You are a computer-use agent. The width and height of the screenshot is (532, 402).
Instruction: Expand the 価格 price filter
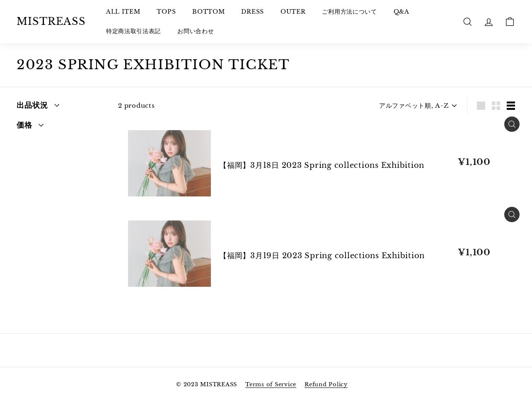coord(30,125)
